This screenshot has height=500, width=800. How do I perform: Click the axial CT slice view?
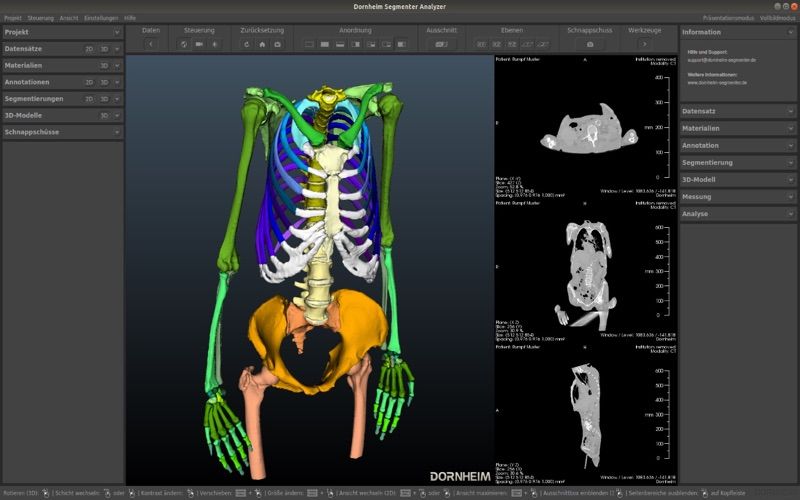coord(586,127)
